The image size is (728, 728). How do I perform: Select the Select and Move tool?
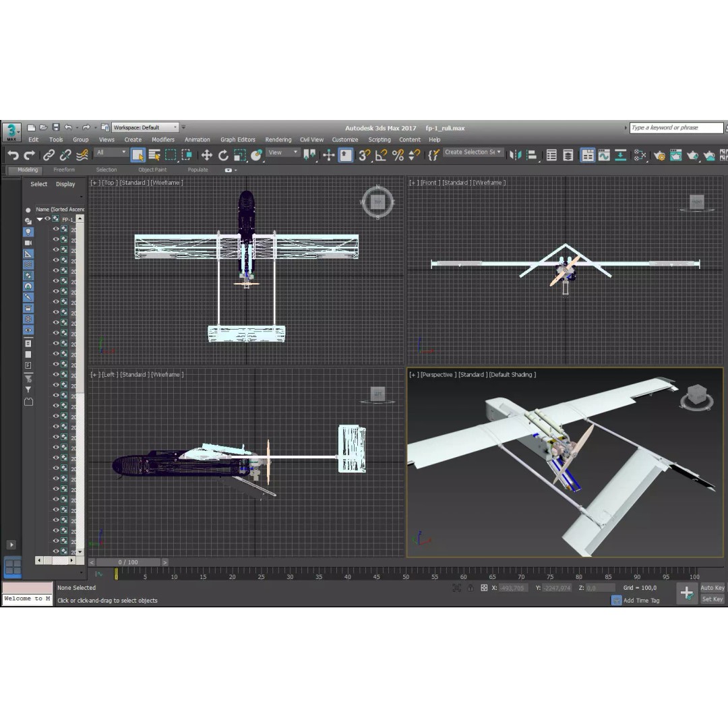pyautogui.click(x=206, y=155)
